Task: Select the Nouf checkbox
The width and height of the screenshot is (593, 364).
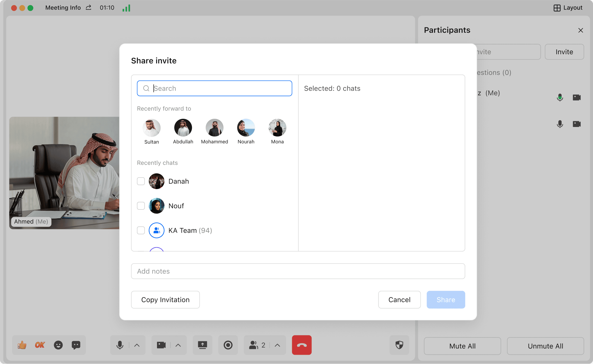Action: 141,206
